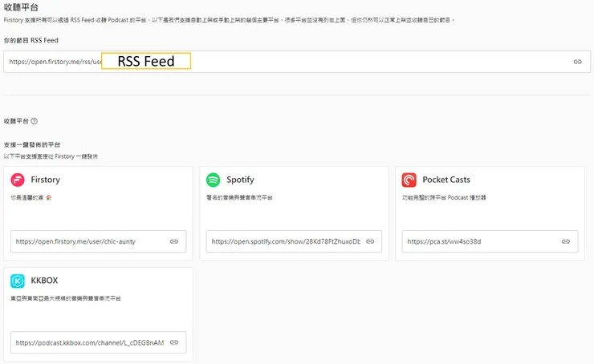The width and height of the screenshot is (594, 364).
Task: Copy the Pocket Casts URL link icon
Action: point(566,241)
